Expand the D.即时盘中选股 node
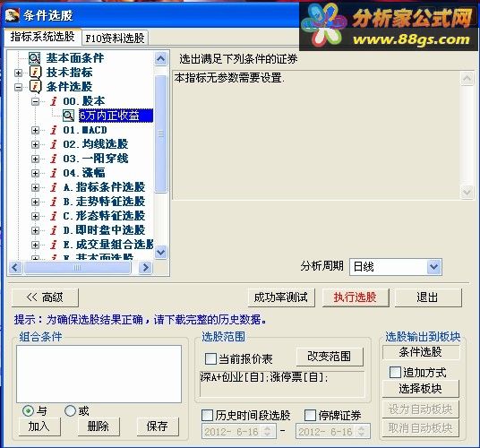 pyautogui.click(x=35, y=230)
